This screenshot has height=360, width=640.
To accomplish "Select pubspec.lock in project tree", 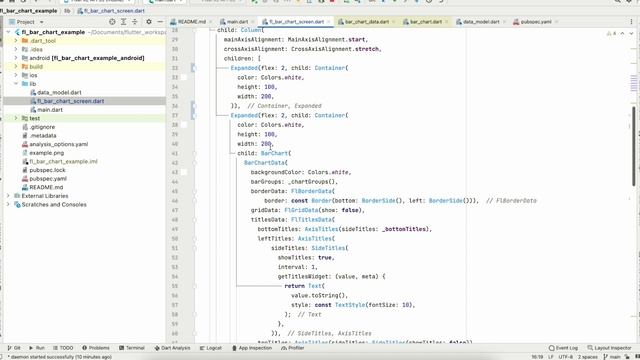I will (x=47, y=170).
